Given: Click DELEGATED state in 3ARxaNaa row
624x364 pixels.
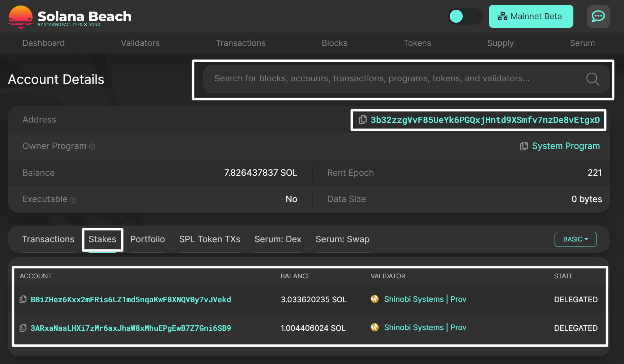Looking at the screenshot, I should point(576,328).
